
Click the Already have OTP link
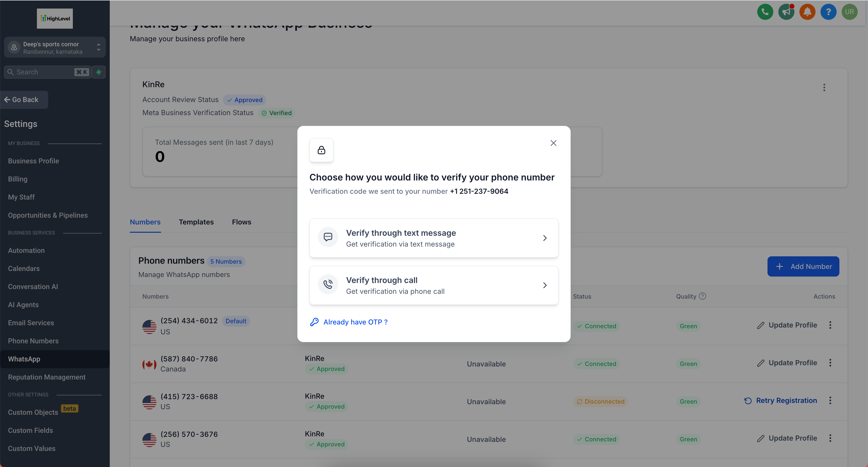click(x=355, y=322)
